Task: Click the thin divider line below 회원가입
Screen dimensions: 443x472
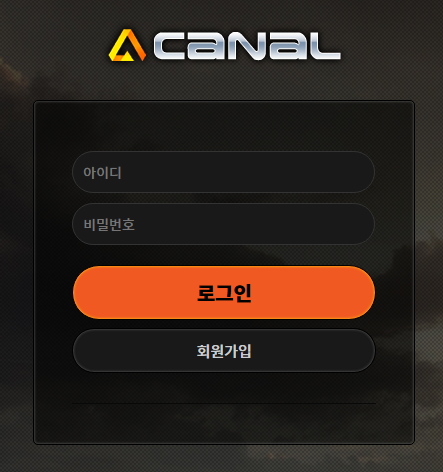Action: click(224, 403)
